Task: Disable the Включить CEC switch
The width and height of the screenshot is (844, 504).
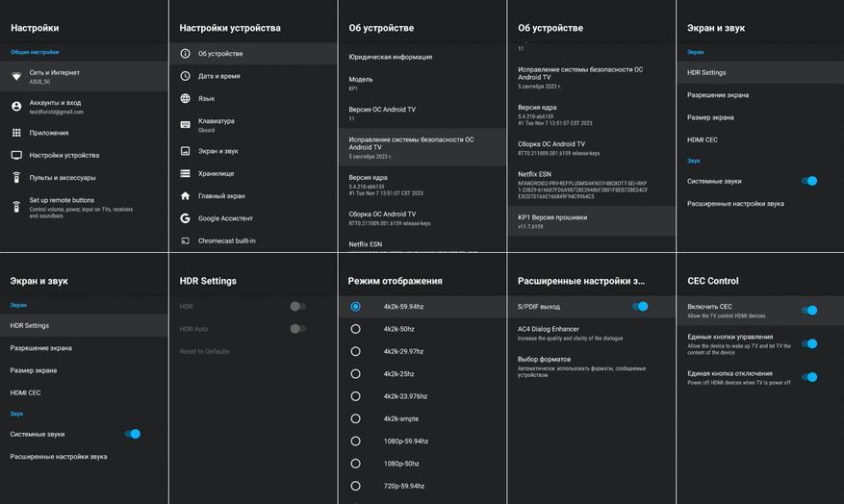Action: (x=809, y=311)
